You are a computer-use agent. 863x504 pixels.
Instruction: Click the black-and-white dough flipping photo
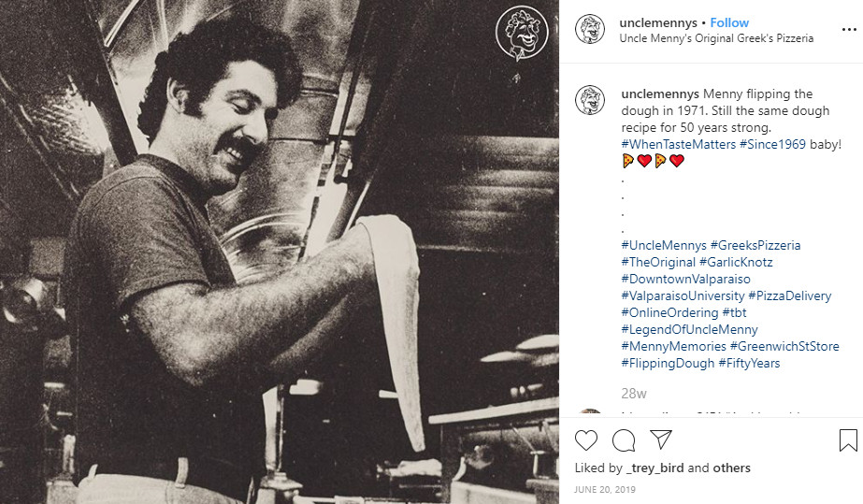(280, 252)
